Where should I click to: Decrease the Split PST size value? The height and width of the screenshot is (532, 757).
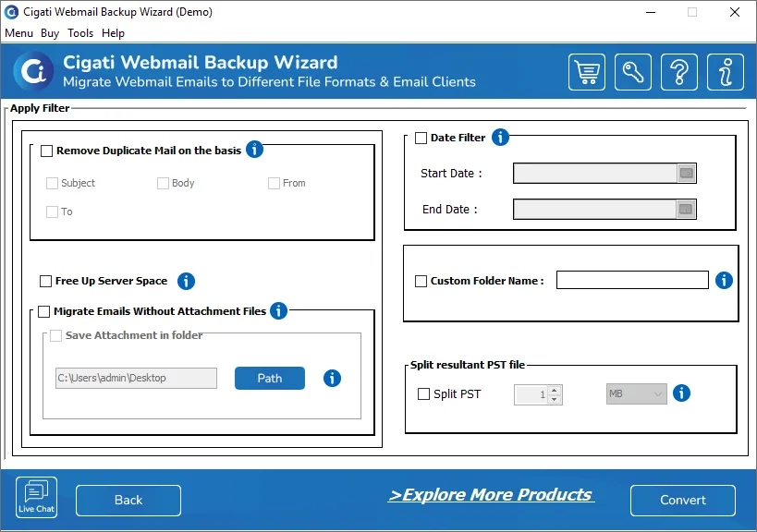click(555, 399)
